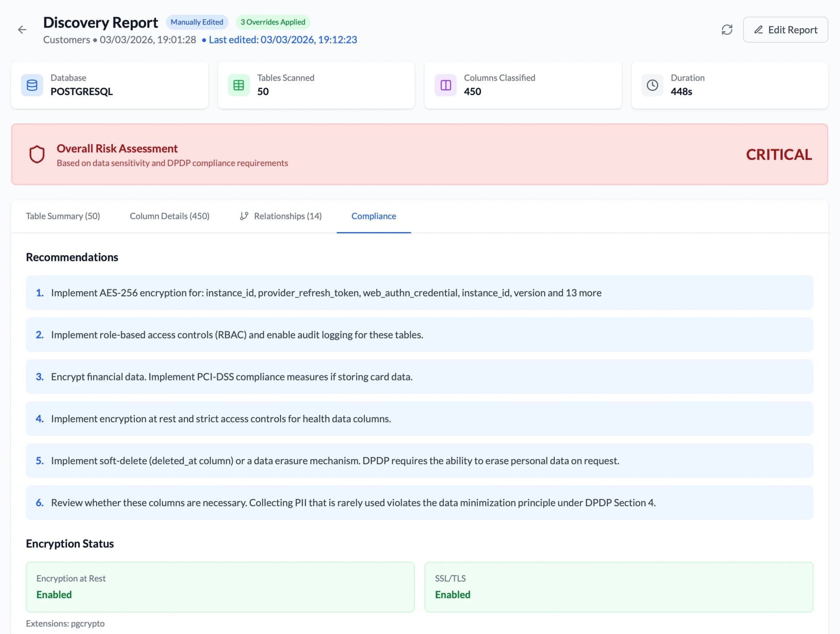840x634 pixels.
Task: Switch to the Table Summary tab
Action: [63, 216]
